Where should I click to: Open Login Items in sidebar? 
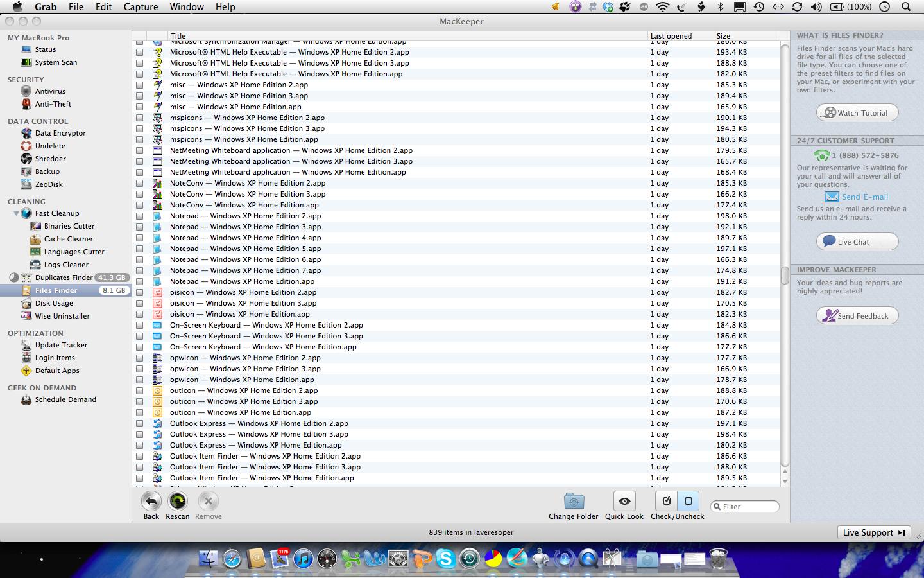tap(55, 358)
